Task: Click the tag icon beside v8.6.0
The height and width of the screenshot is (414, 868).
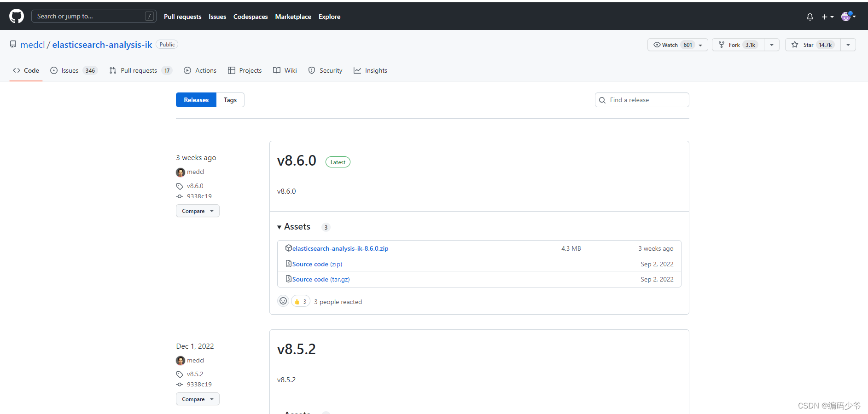Action: point(180,186)
